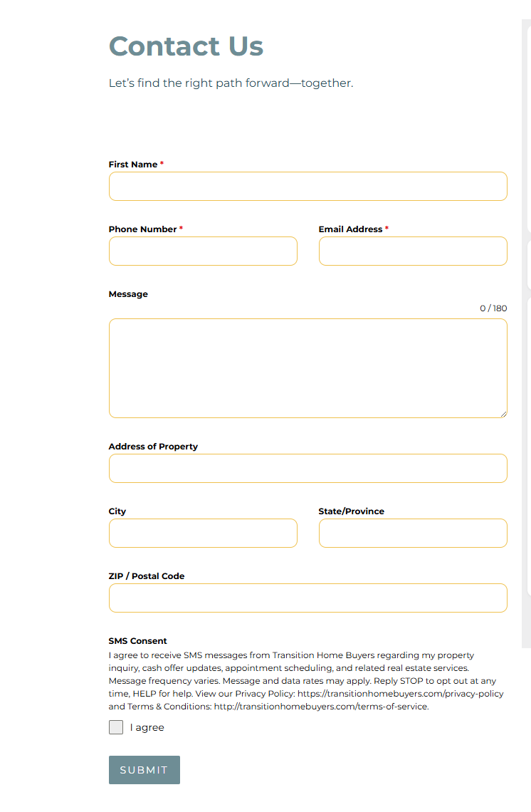Focus the Phone Number text box
This screenshot has height=812, width=531.
203,251
